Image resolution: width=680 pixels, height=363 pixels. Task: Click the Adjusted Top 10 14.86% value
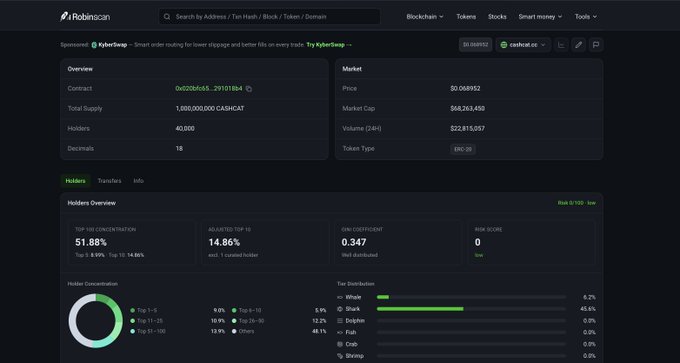(x=224, y=242)
